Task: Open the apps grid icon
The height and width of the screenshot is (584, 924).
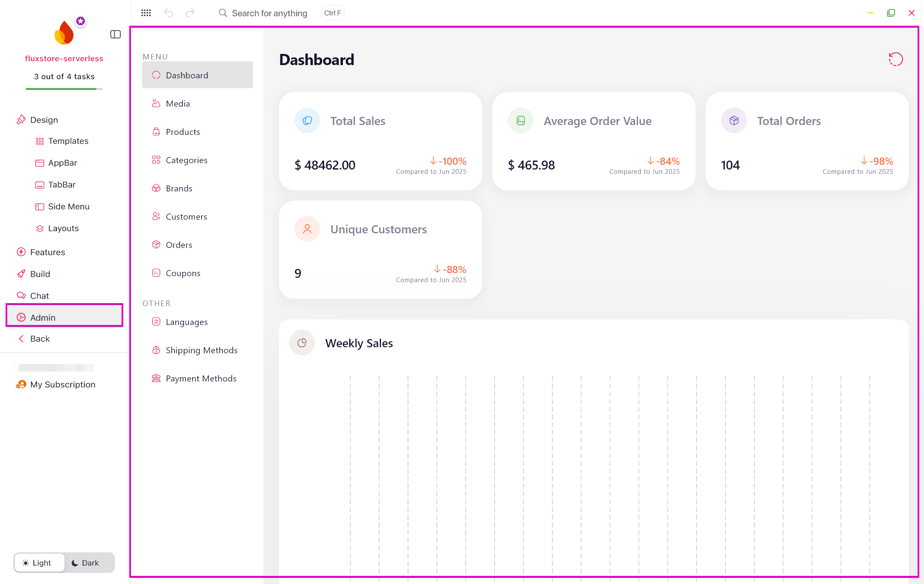Action: [146, 13]
